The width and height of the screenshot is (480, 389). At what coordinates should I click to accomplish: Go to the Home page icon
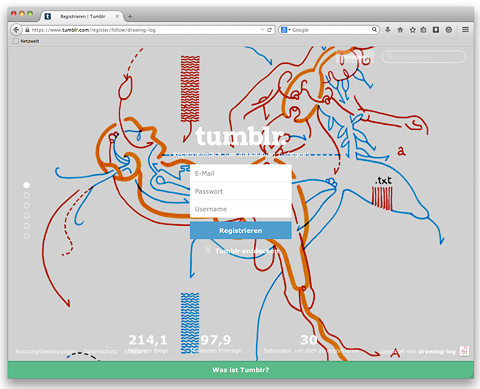[x=400, y=30]
